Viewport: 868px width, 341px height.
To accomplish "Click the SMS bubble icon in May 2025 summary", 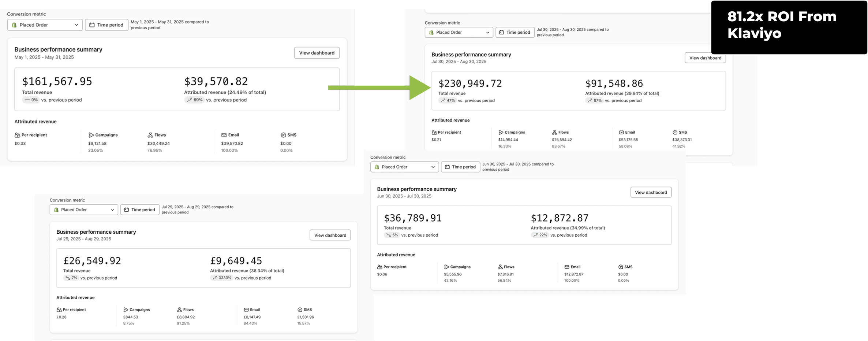I will (283, 135).
